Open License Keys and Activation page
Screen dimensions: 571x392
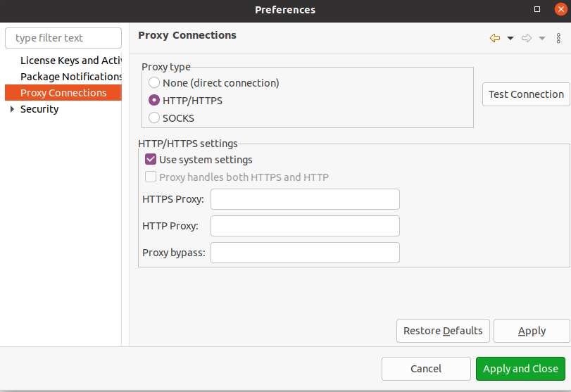[x=70, y=61]
